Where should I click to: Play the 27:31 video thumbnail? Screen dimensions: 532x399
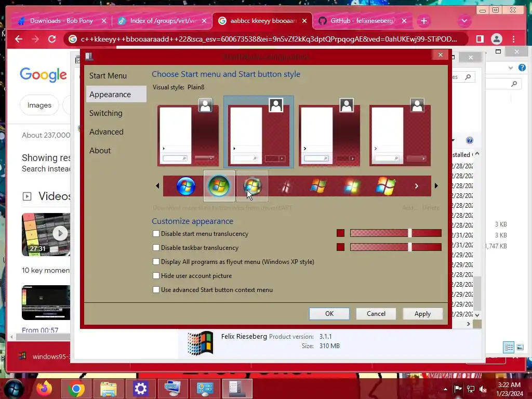click(x=46, y=234)
